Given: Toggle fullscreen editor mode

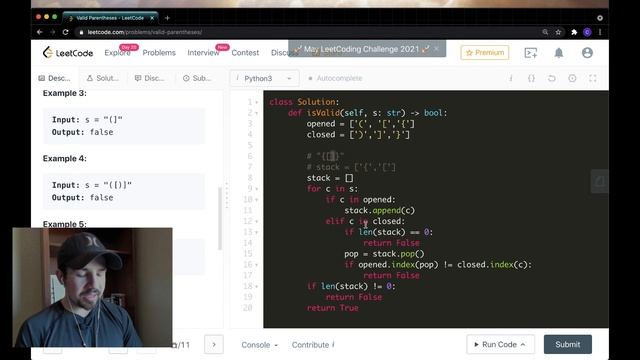Looking at the screenshot, I should tap(593, 78).
